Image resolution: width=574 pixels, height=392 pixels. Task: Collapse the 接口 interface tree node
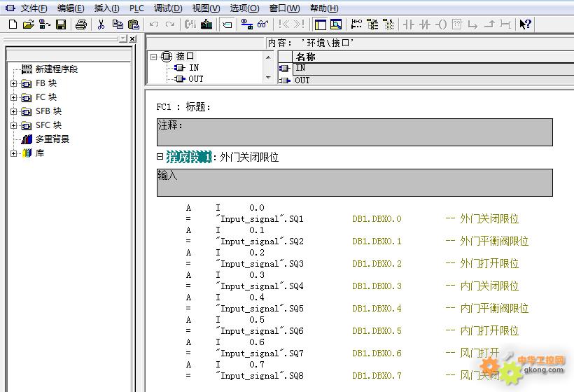pos(154,57)
